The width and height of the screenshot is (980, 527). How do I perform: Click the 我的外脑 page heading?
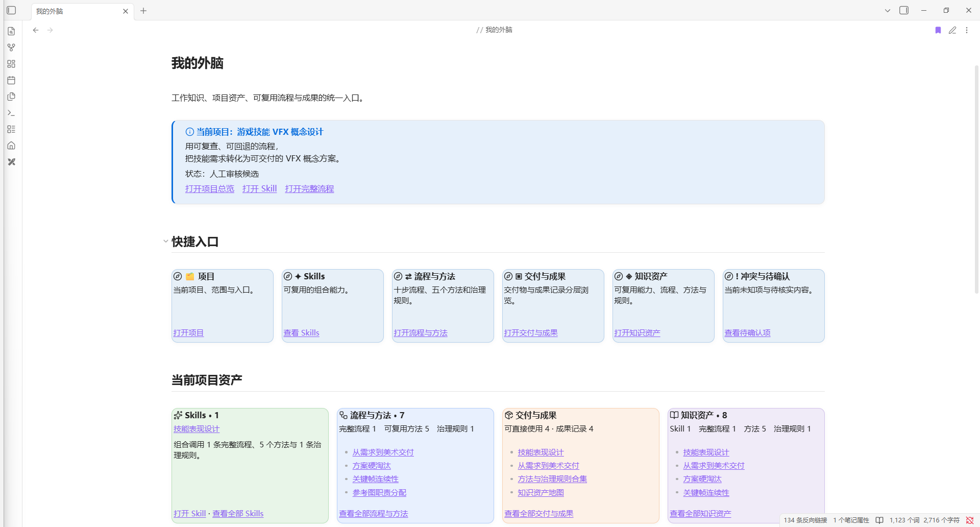198,63
